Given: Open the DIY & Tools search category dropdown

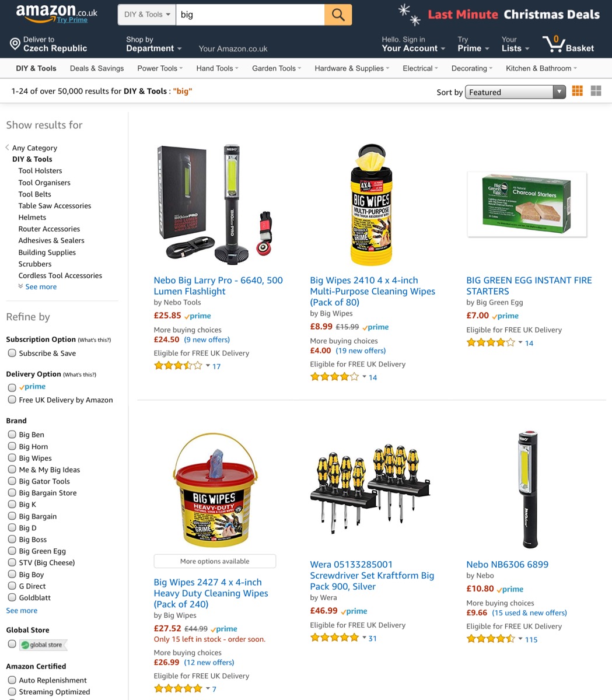Looking at the screenshot, I should click(x=147, y=15).
